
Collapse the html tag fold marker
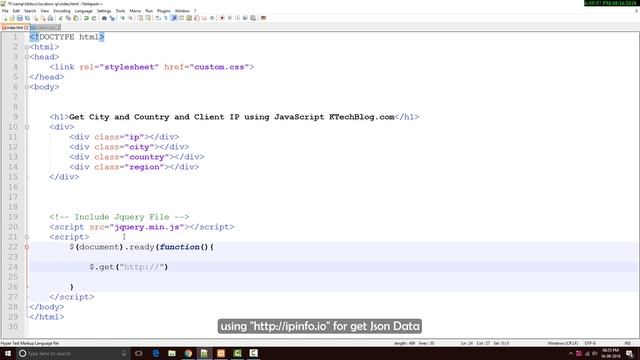(x=27, y=47)
